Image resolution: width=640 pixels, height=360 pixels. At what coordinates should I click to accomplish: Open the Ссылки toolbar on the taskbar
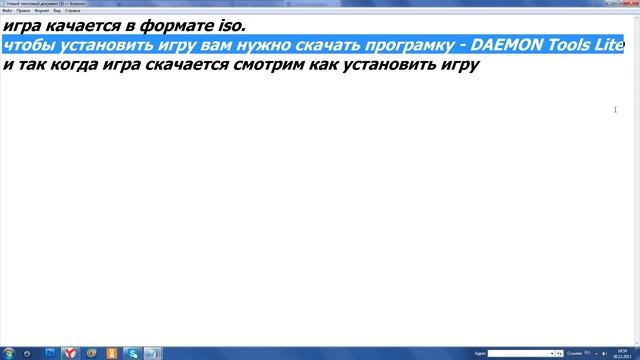(574, 353)
